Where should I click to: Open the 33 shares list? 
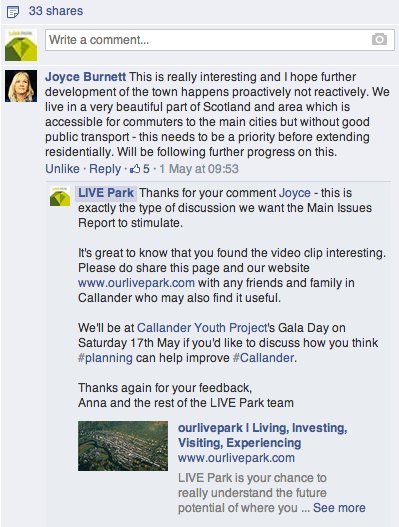(x=55, y=11)
